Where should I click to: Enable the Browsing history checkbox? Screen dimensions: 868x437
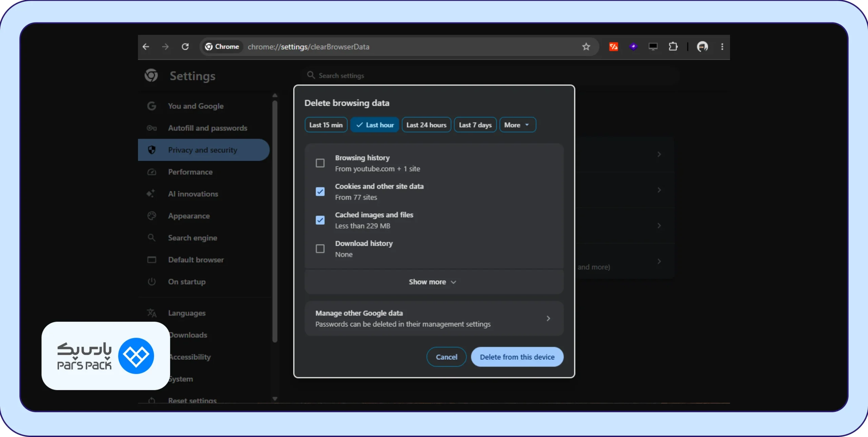pos(320,163)
